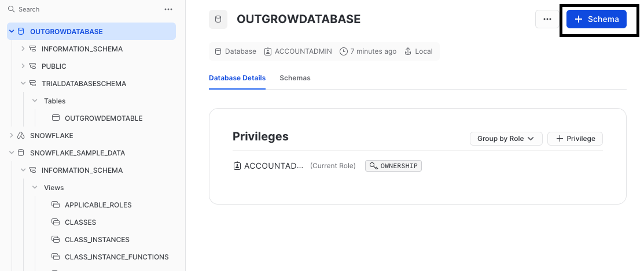Screen dimensions: 644x271
Task: Switch to the Schemas tab
Action: (x=295, y=78)
